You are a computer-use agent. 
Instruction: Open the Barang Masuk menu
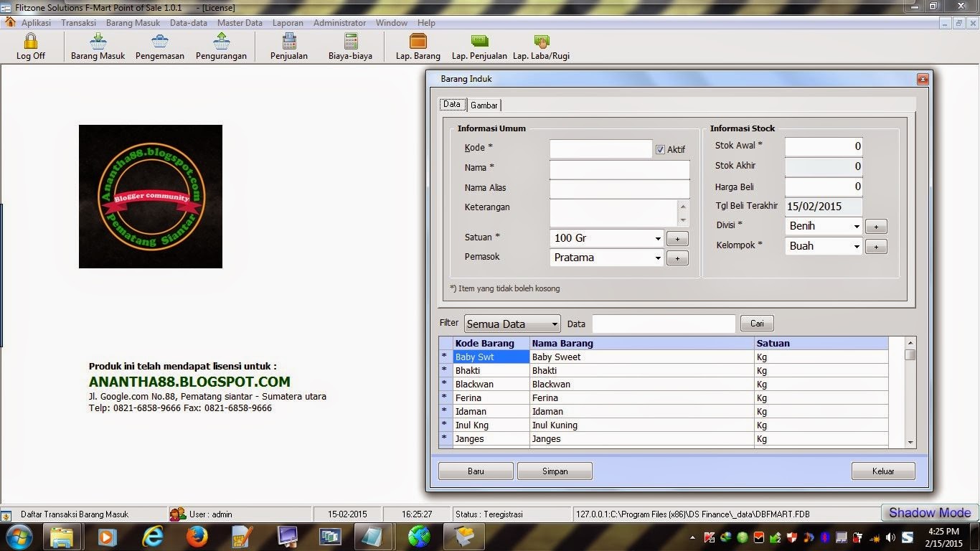click(x=133, y=23)
